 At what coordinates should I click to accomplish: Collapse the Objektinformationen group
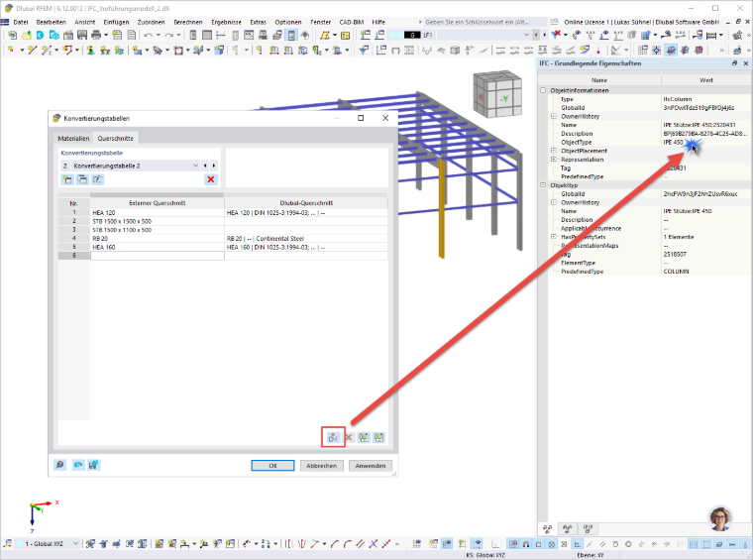pyautogui.click(x=543, y=90)
